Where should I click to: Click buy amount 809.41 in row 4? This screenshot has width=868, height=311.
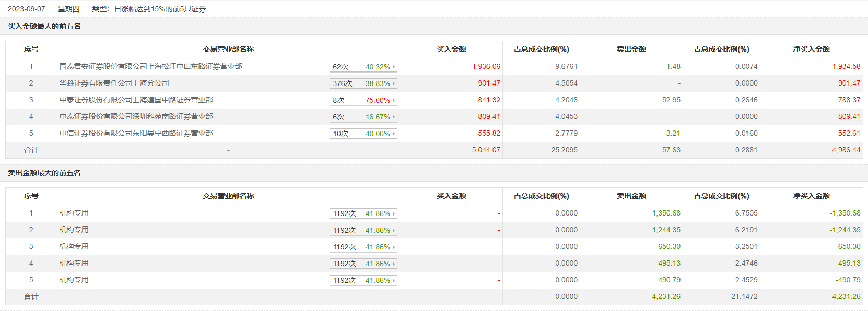point(489,116)
